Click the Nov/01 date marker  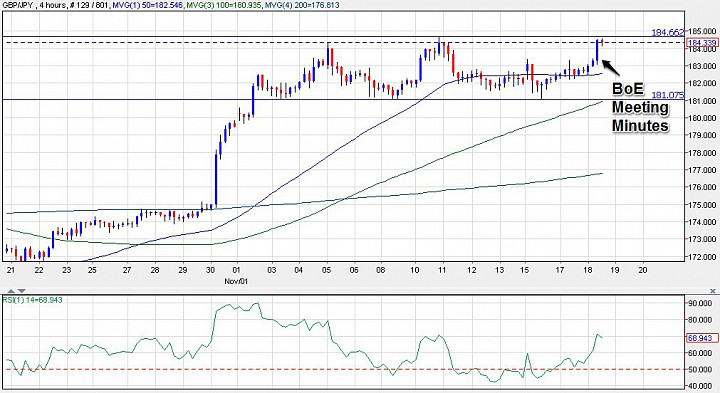pos(236,281)
